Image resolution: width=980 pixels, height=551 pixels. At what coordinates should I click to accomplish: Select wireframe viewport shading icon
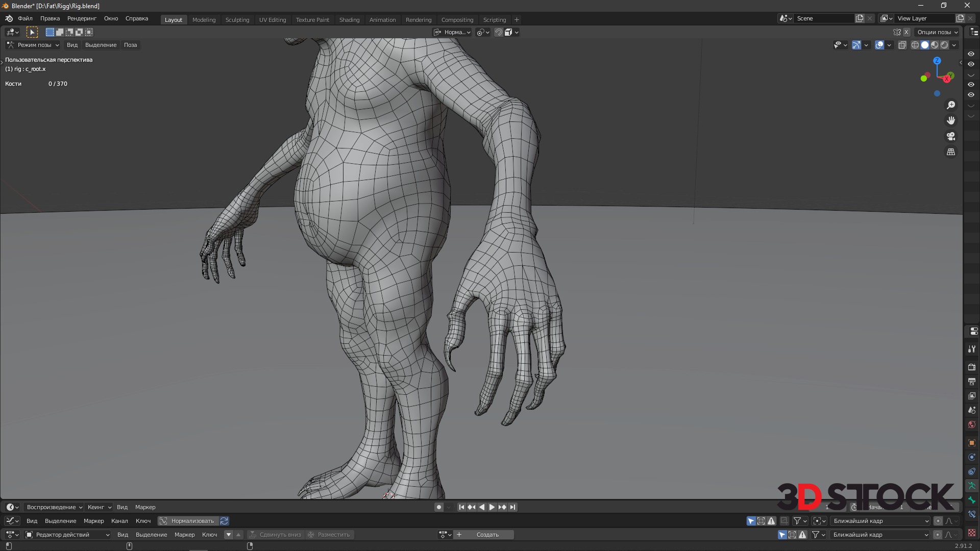[915, 45]
